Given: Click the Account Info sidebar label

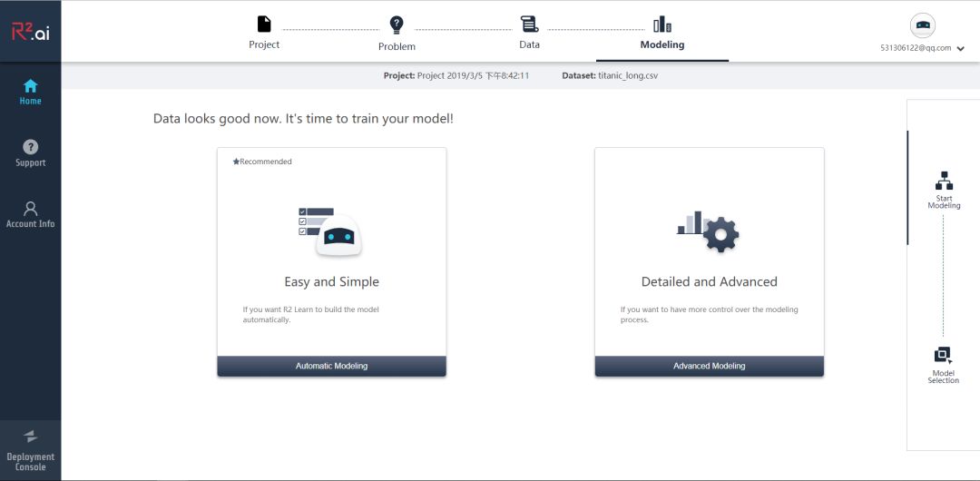Looking at the screenshot, I should [x=31, y=224].
